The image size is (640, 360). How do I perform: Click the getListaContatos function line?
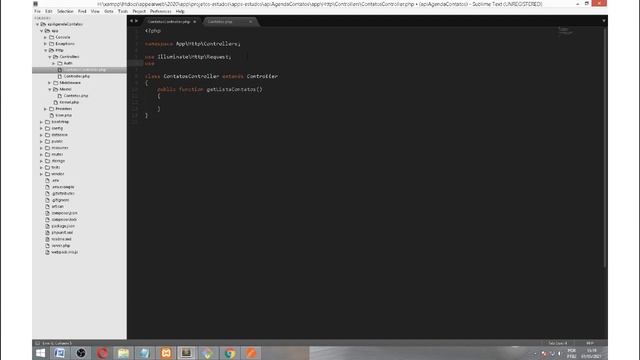tap(210, 89)
